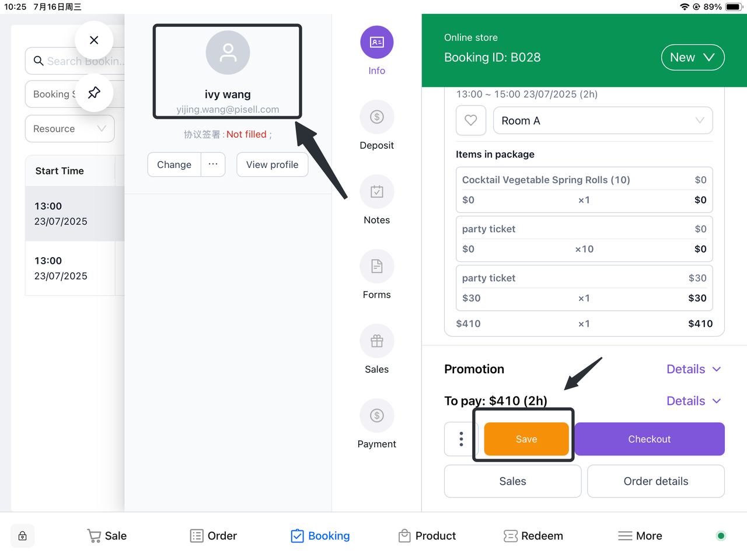Viewport: 747px width, 560px height.
Task: Switch to the Redeem tab
Action: tap(533, 536)
